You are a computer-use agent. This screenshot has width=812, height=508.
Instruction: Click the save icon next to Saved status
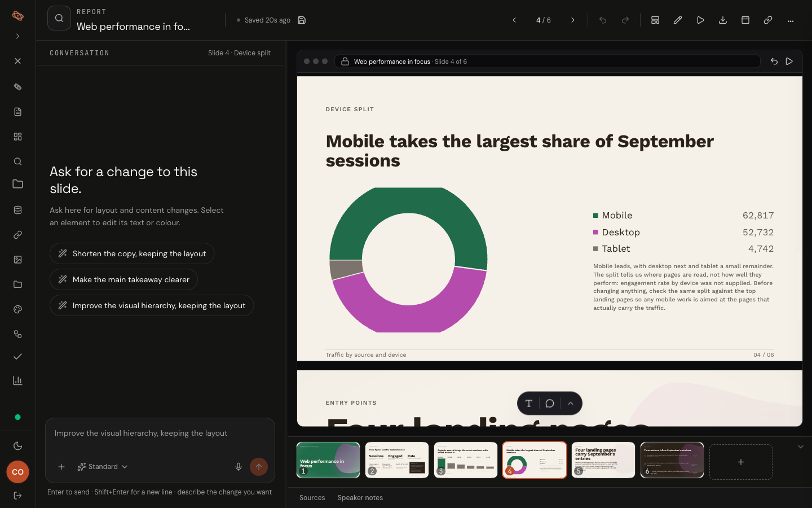tap(302, 20)
